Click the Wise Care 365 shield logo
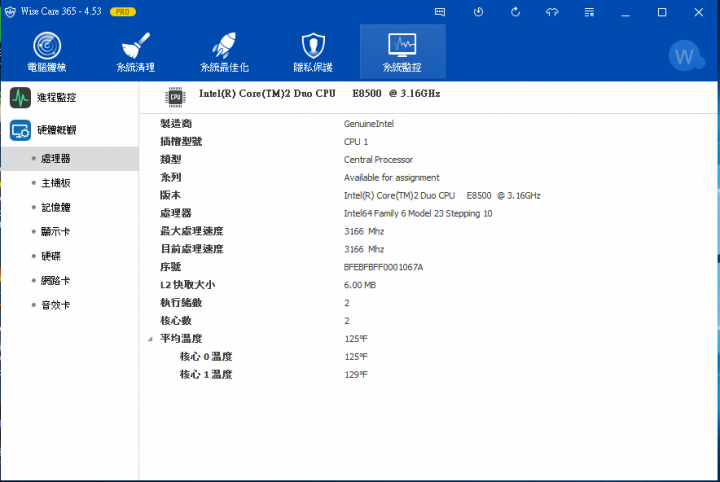This screenshot has width=720, height=482. 10,12
